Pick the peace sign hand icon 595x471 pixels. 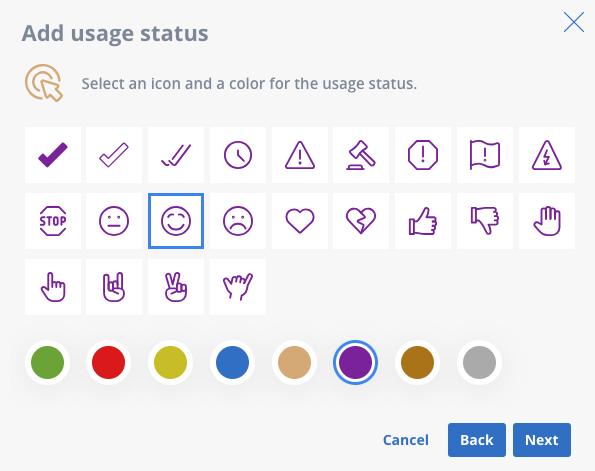click(x=176, y=287)
